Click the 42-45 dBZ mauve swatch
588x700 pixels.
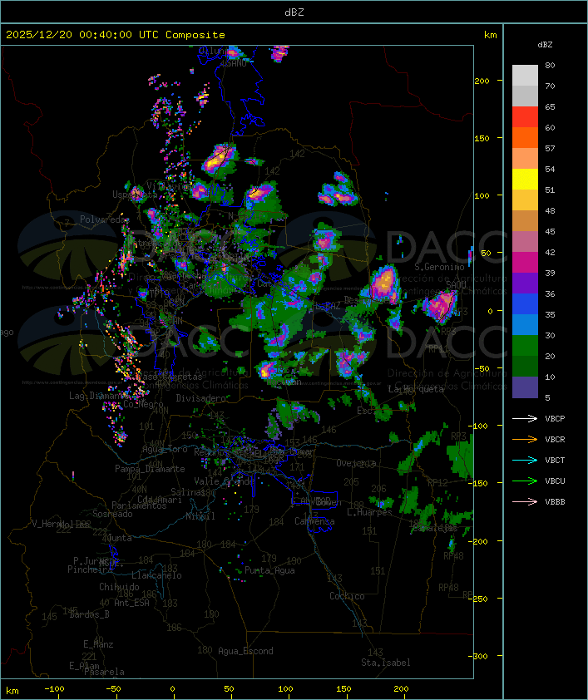pos(525,242)
